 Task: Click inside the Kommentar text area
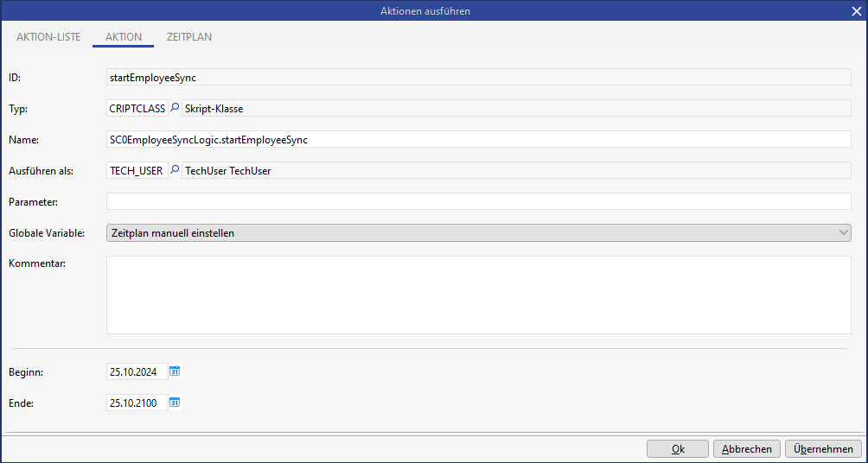[x=478, y=295]
